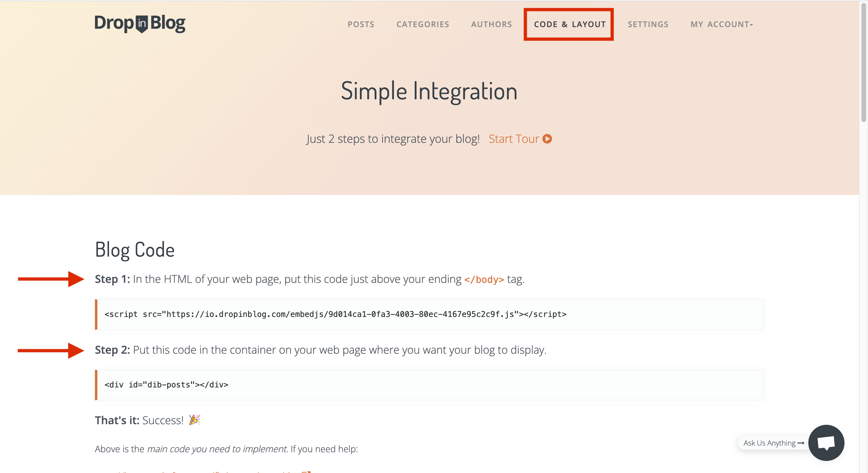Select the Code & Layout tab
The image size is (868, 473).
(570, 24)
